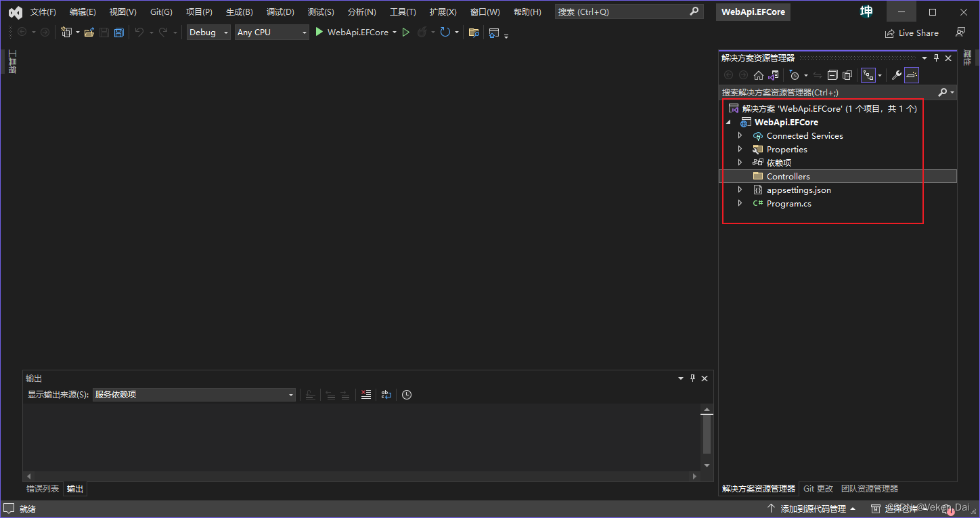Collapse all nodes in Solution Explorer toolbar
Viewport: 980px width, 518px height.
pyautogui.click(x=832, y=74)
